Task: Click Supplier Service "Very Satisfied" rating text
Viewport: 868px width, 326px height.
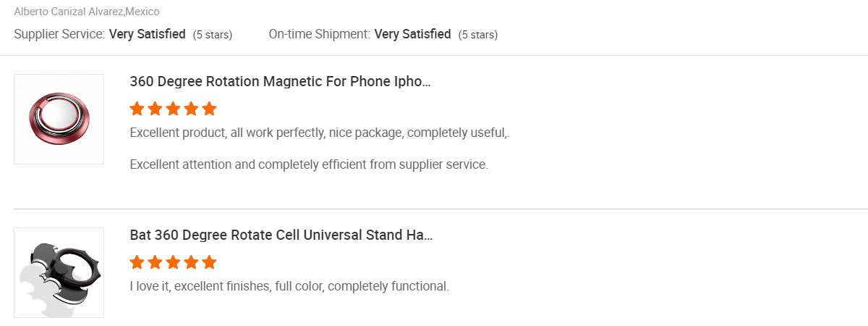Action: click(x=148, y=34)
